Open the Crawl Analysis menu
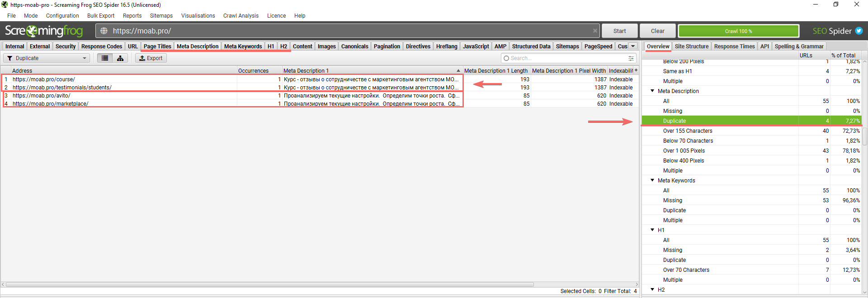The width and height of the screenshot is (868, 298). [241, 16]
